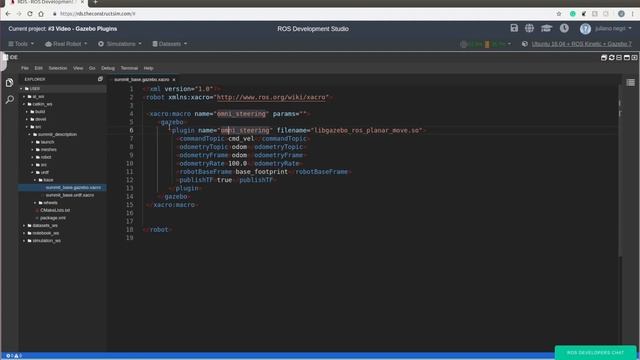
Task: Open the Go menu
Action: [92, 68]
